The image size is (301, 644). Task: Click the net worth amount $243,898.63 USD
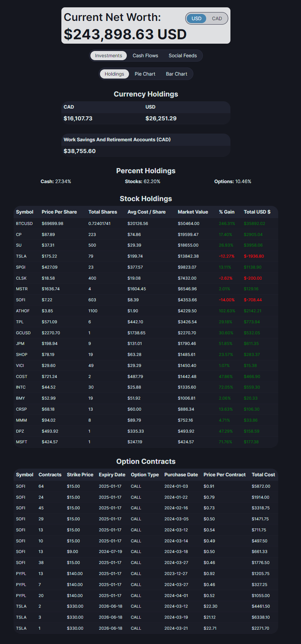pyautogui.click(x=125, y=34)
